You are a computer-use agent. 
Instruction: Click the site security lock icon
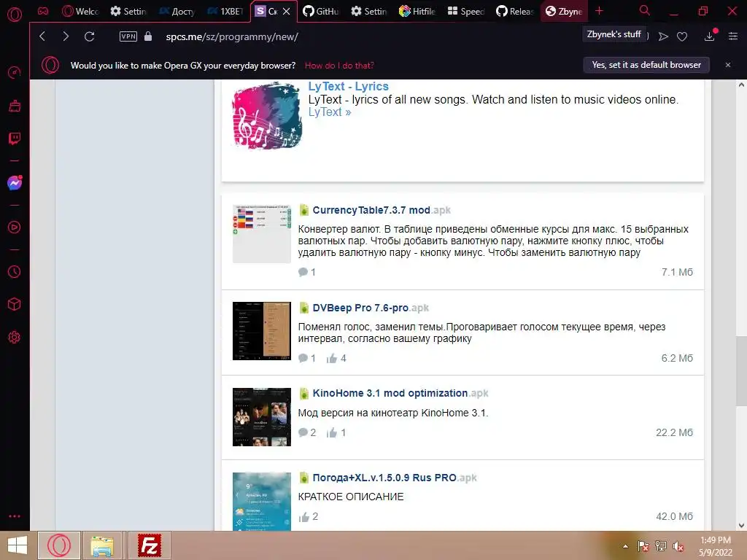tap(148, 36)
